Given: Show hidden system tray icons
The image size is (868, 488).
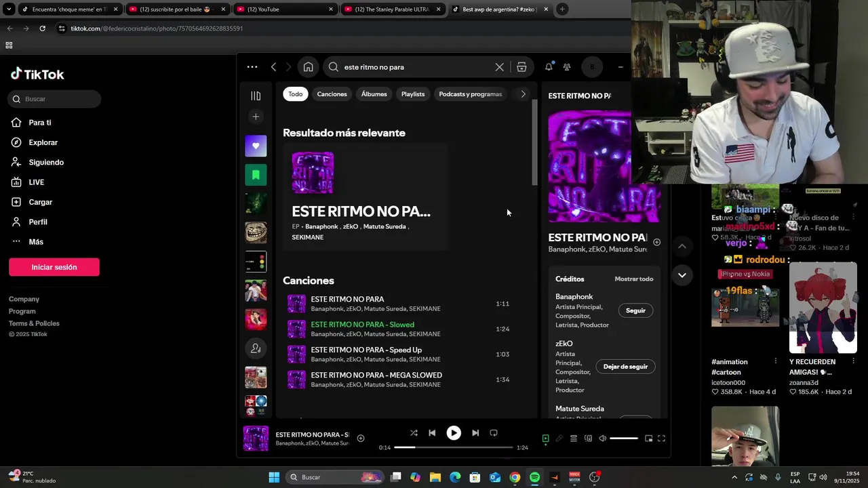Looking at the screenshot, I should point(734,477).
